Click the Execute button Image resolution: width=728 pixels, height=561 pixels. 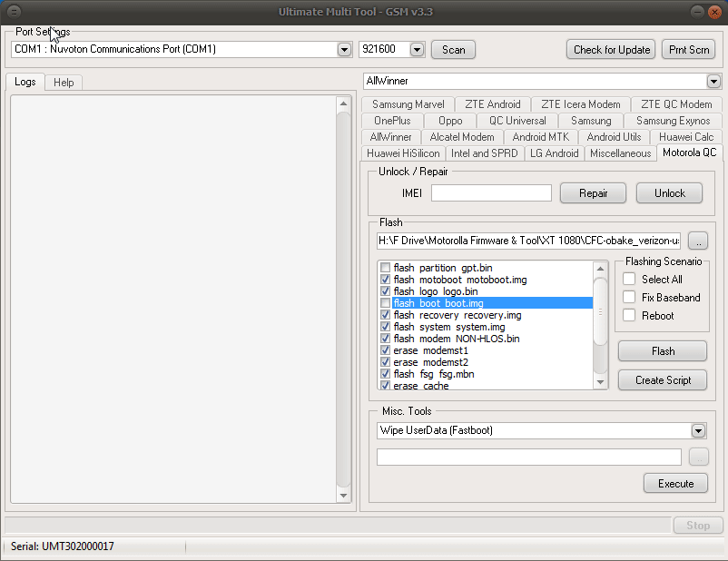(675, 484)
